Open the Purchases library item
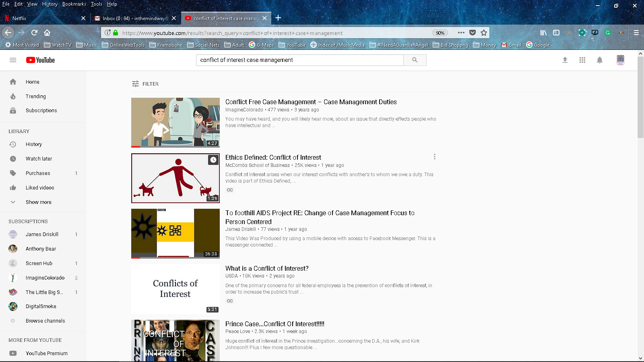Viewport: 644px width, 362px height. [x=43, y=173]
